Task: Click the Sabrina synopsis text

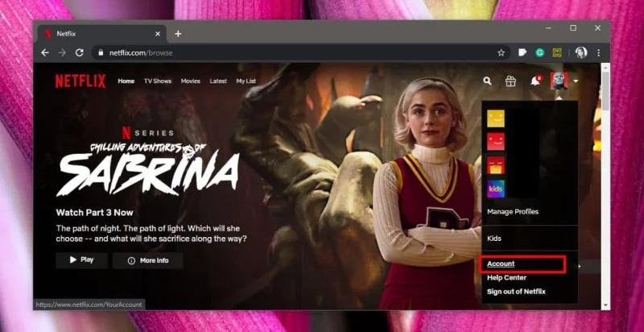Action: pyautogui.click(x=151, y=234)
